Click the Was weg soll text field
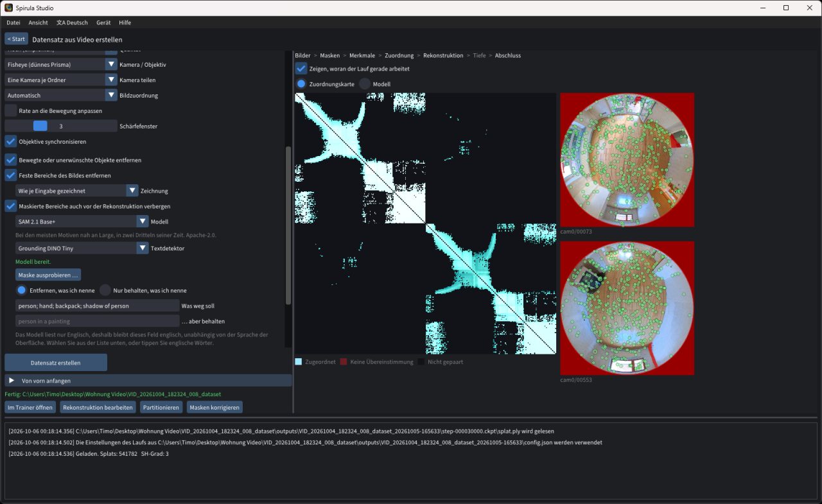The image size is (822, 504). (98, 306)
